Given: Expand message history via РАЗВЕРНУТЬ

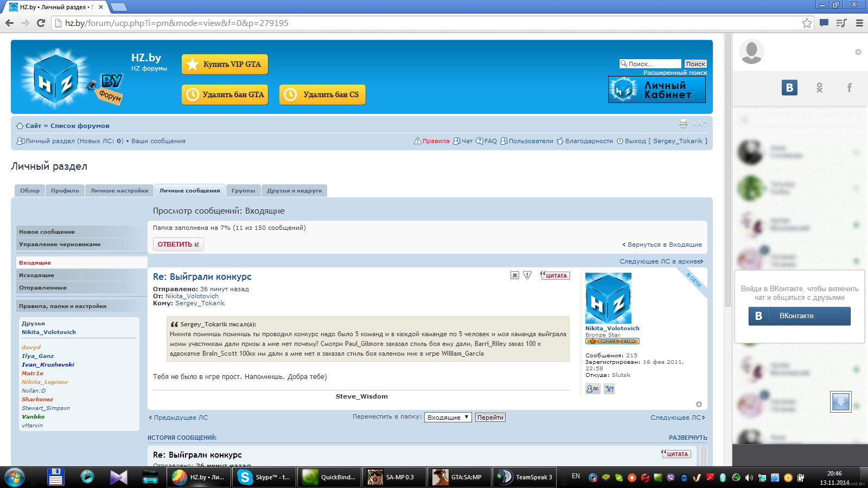Looking at the screenshot, I should click(688, 438).
